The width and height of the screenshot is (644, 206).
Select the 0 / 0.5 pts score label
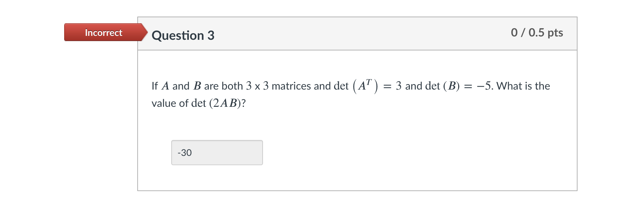pos(537,32)
